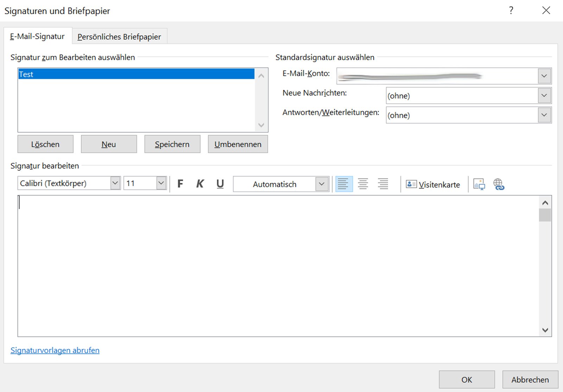
Task: Open the Neue Nachrichten dropdown
Action: tap(544, 95)
